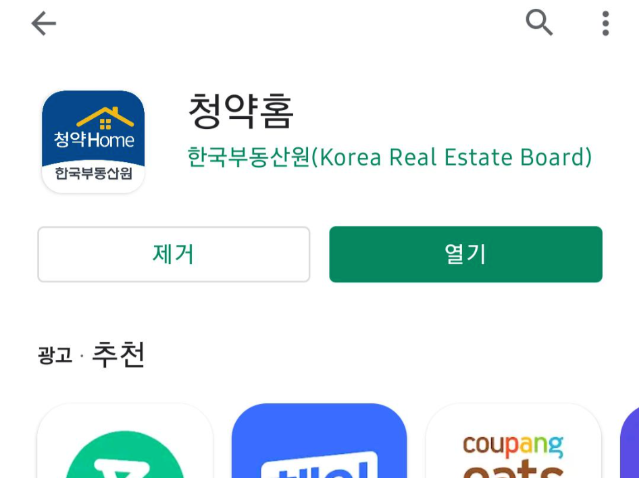Click the 추천 recommendations heading

click(118, 355)
